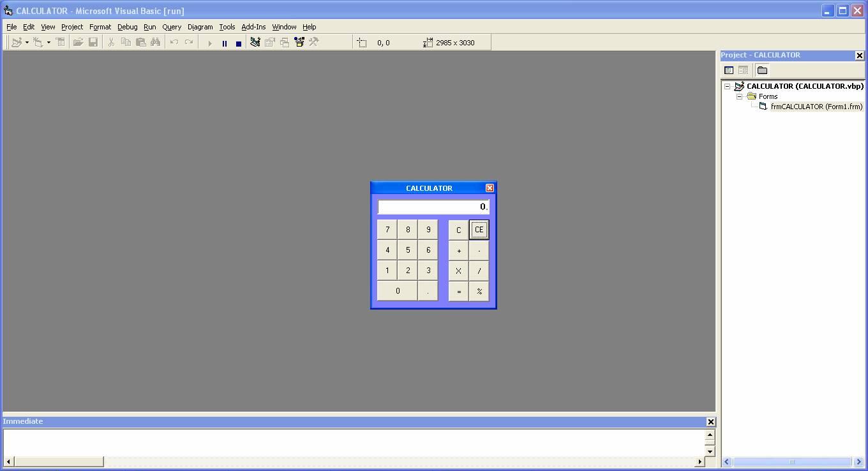Collapse the CALCULATOR project tree node
868x471 pixels.
(x=727, y=86)
